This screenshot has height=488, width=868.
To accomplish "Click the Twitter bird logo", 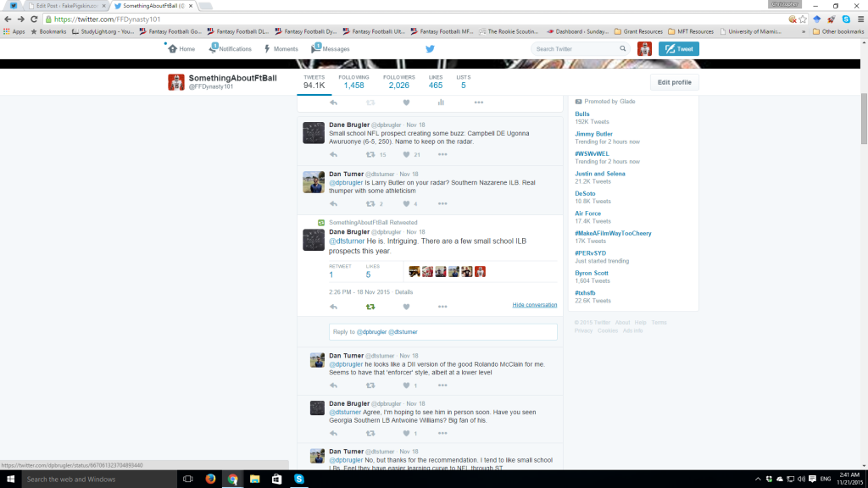I will 430,48.
